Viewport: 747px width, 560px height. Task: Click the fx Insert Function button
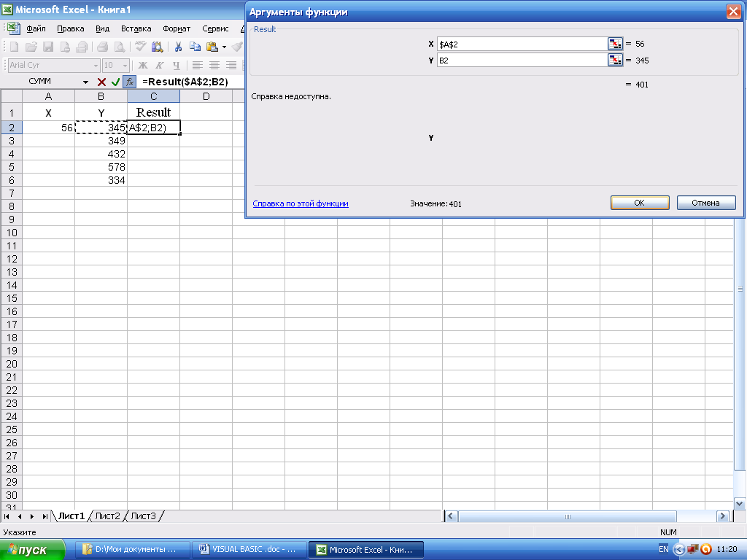(130, 82)
